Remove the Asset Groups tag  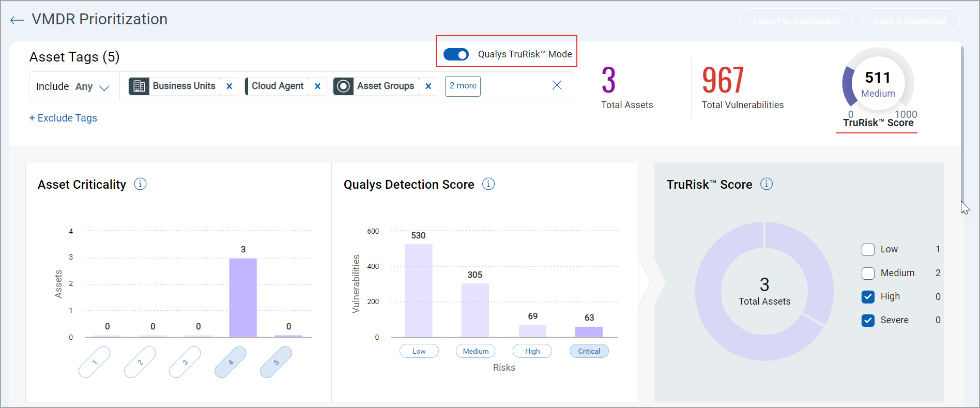428,86
